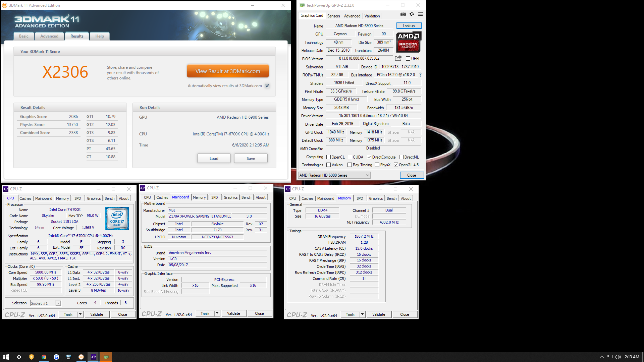Open the blue bar-chart monitoring app in taskbar
This screenshot has width=644, height=362.
69,357
